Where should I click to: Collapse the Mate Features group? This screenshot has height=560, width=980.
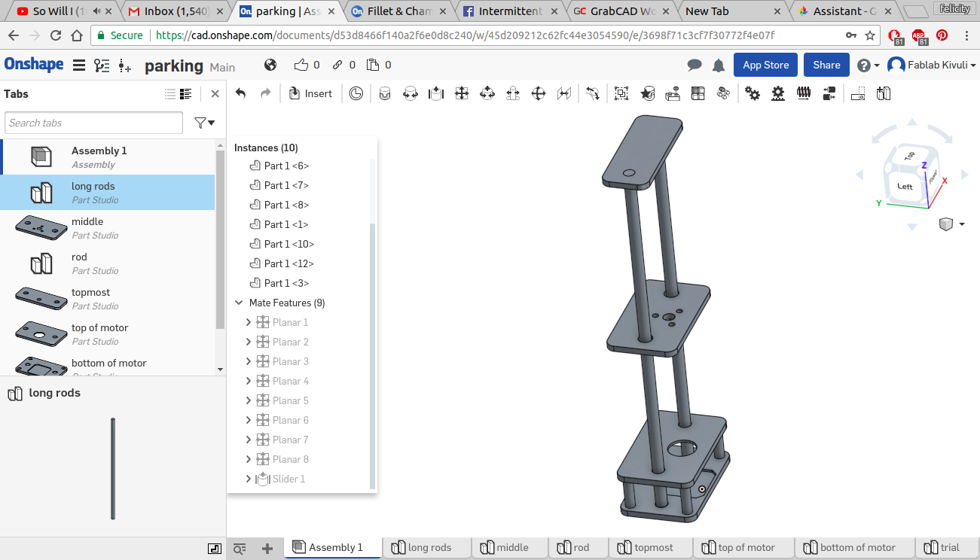(x=240, y=303)
